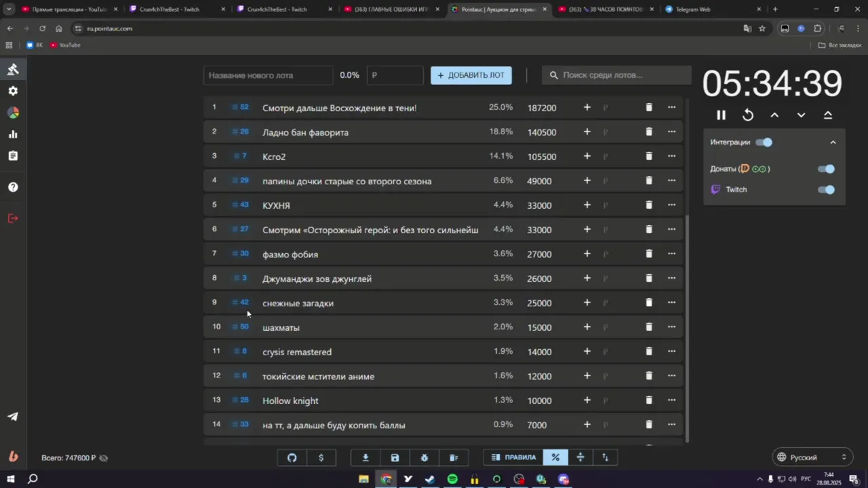The width and height of the screenshot is (868, 488).
Task: Click the bug report icon
Action: point(425,457)
